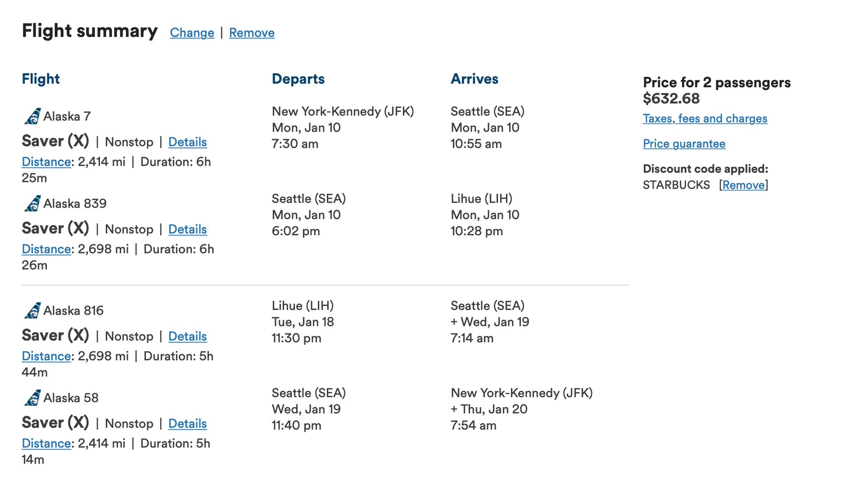View the Price guarantee details
Screen dimensions: 868x493
(684, 144)
